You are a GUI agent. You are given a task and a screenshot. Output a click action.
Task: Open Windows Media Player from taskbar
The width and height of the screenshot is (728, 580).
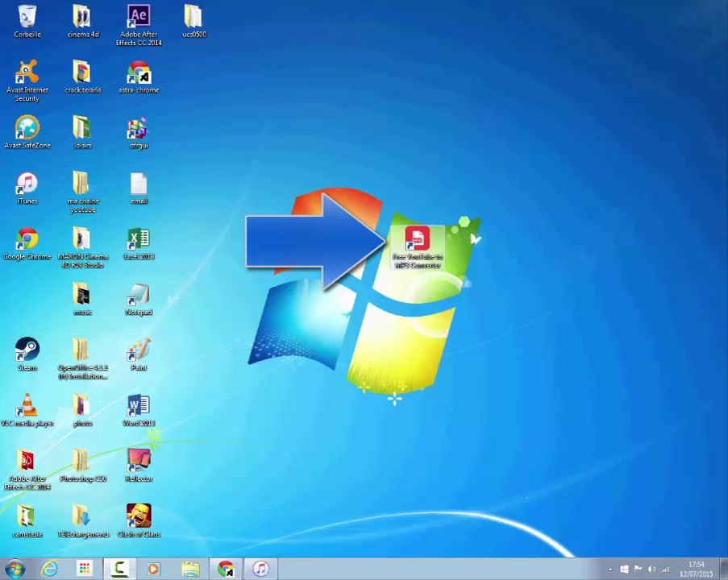[154, 569]
